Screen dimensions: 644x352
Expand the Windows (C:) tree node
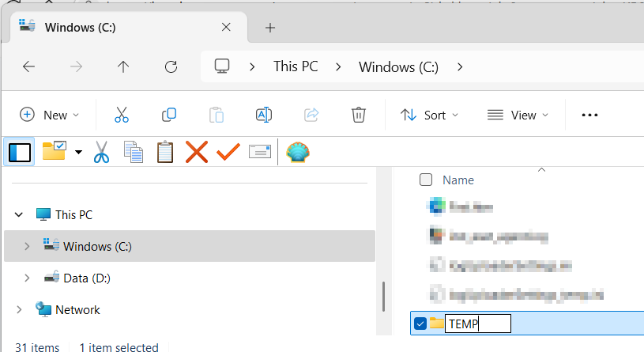[x=27, y=246]
